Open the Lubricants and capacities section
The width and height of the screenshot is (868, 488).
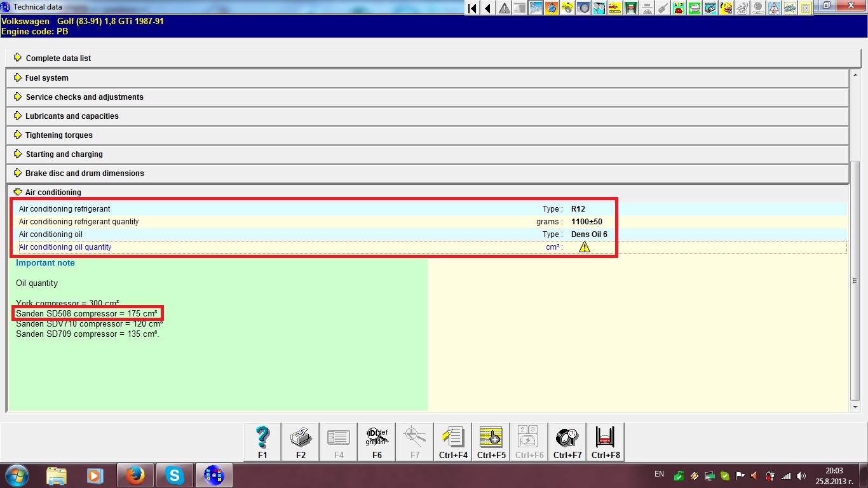point(72,116)
